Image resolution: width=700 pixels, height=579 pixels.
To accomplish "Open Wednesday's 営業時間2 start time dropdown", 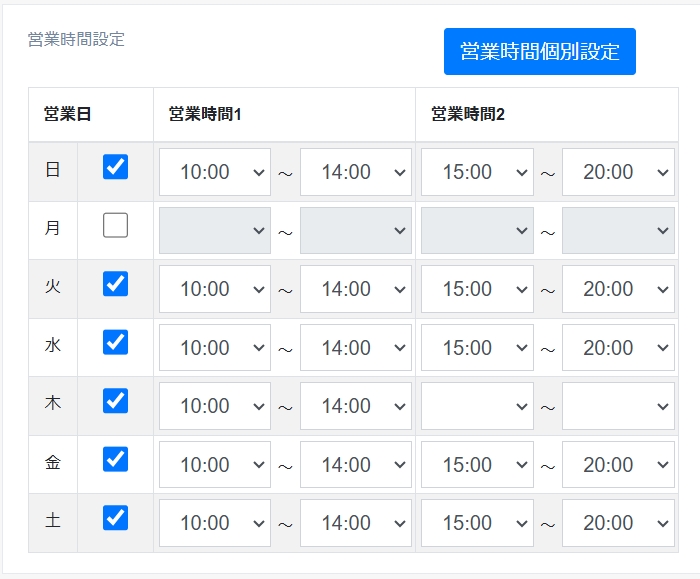I will tap(476, 348).
